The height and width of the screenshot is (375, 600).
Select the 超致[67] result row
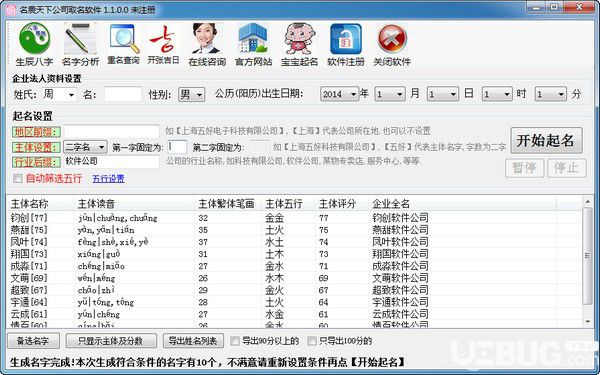click(x=295, y=290)
